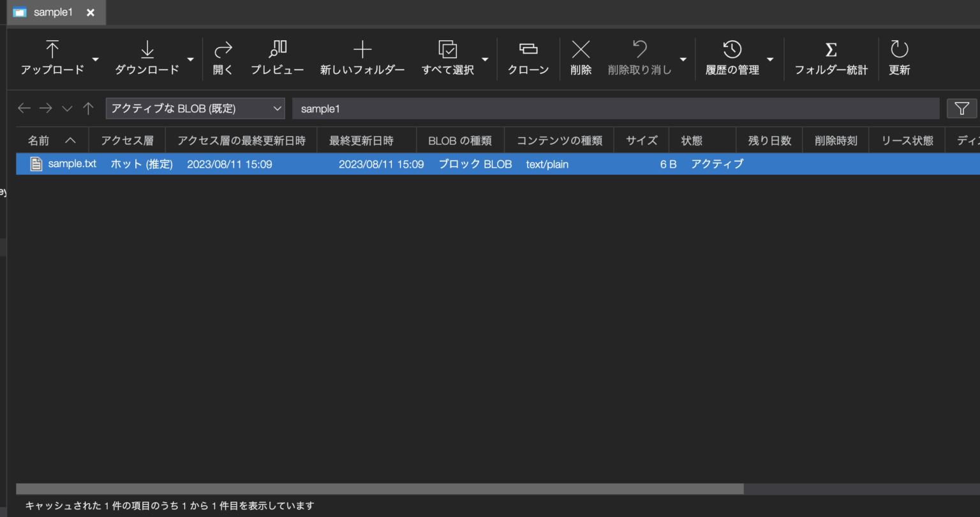The height and width of the screenshot is (517, 980).
Task: Activate すべて選択 to select all blobs
Action: coord(449,57)
